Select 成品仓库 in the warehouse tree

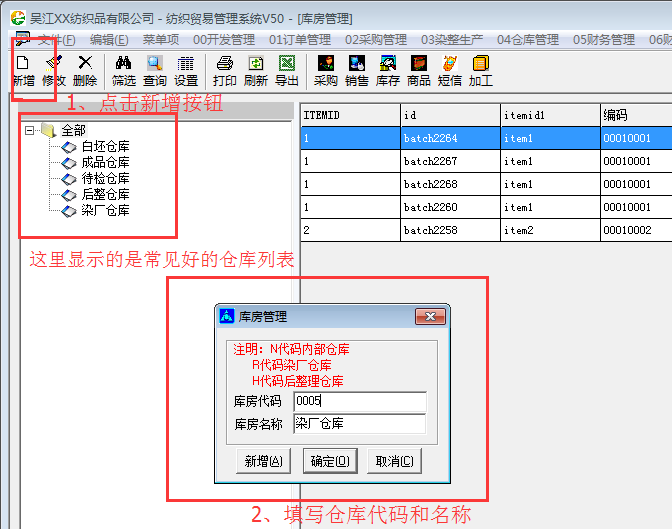[105, 162]
